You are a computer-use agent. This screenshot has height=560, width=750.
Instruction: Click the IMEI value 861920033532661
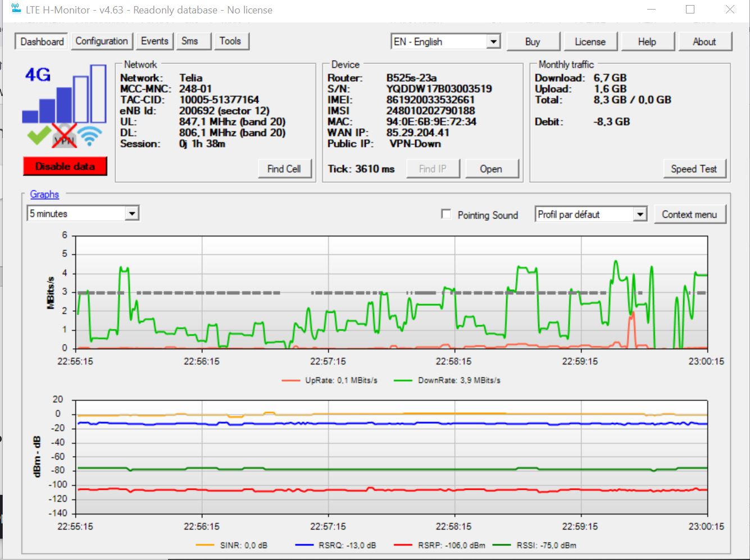tap(430, 100)
